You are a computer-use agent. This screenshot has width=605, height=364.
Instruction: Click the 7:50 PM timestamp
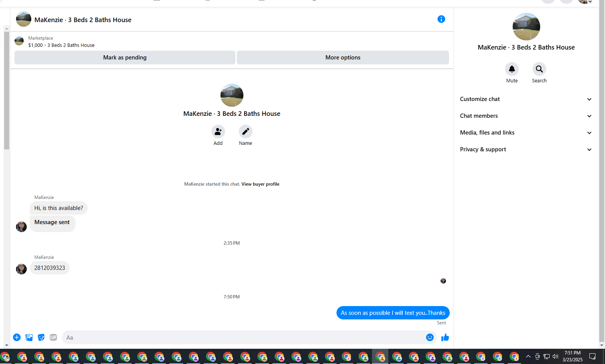click(x=232, y=297)
